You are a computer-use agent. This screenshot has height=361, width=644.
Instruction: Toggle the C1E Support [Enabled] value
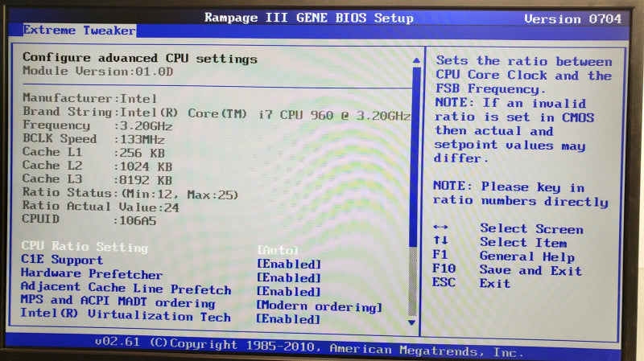point(289,264)
